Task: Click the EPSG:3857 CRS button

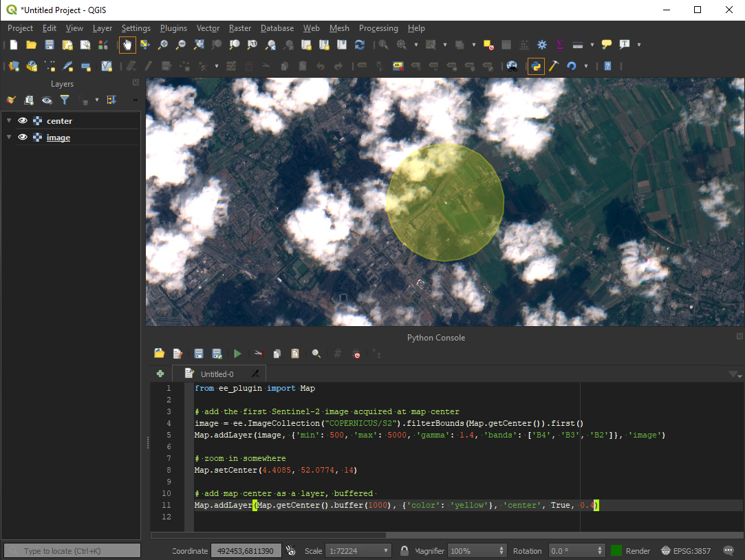Action: (688, 551)
